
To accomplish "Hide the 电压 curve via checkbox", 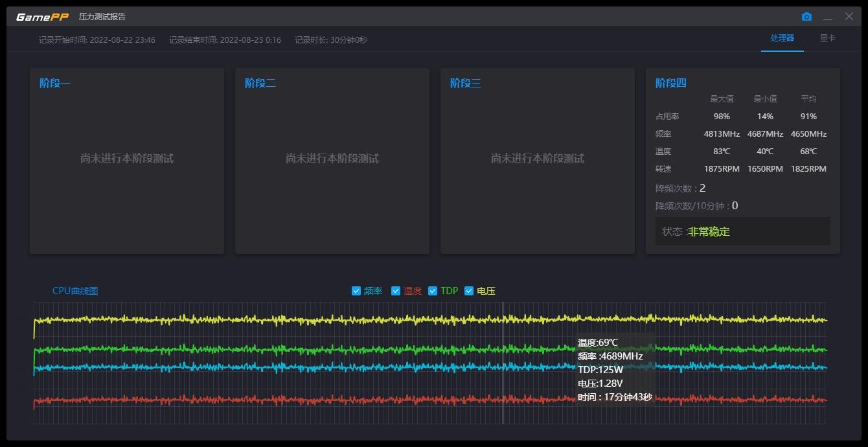I will coord(469,291).
